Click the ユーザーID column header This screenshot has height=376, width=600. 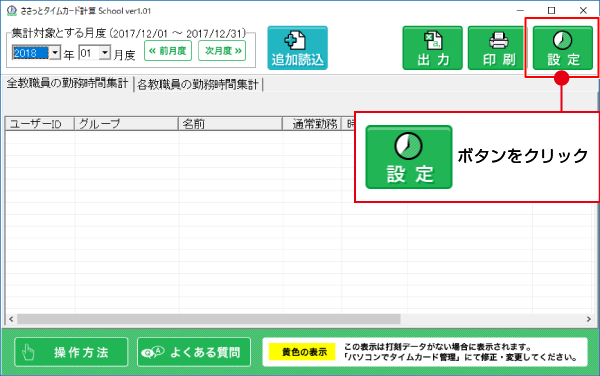pyautogui.click(x=39, y=124)
